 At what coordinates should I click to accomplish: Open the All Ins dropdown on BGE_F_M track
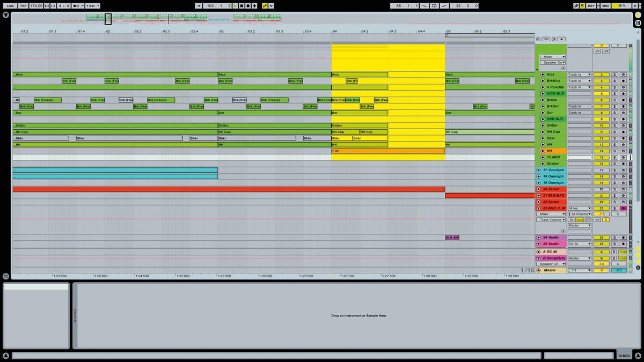[580, 208]
